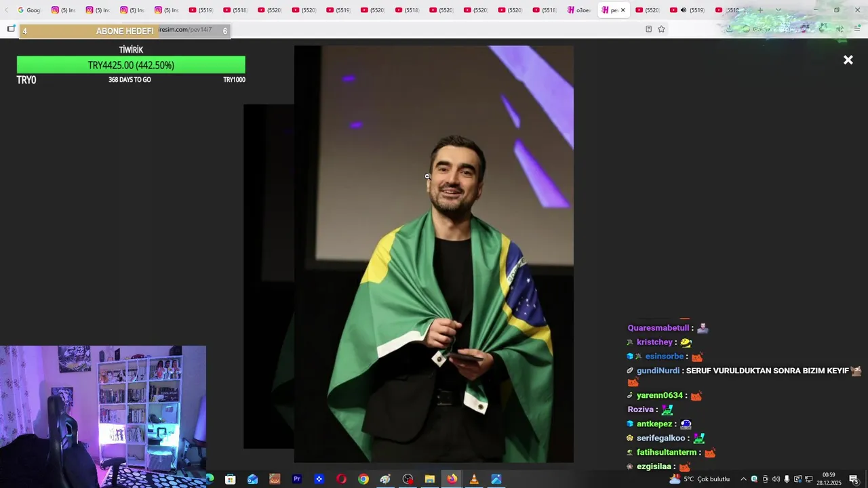Open the paint palette app in taskbar
The width and height of the screenshot is (868, 488).
pos(385,479)
